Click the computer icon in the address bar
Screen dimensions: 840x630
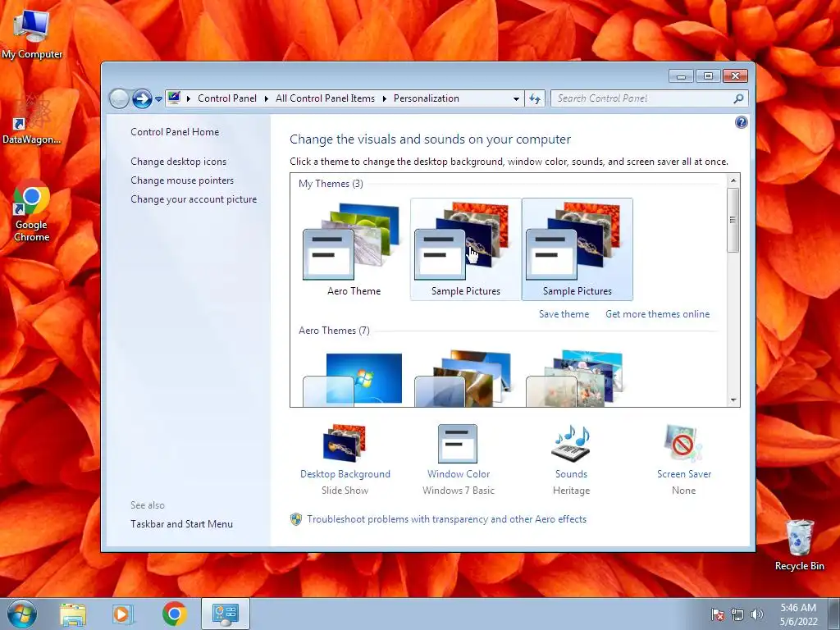[174, 98]
